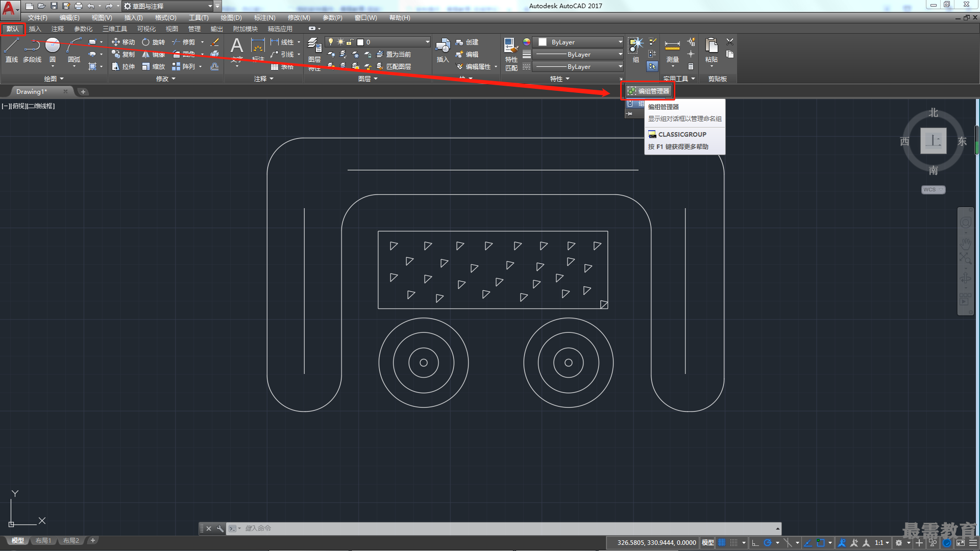Click the Scale (缩放) tool
The image size is (980, 551).
tap(154, 66)
